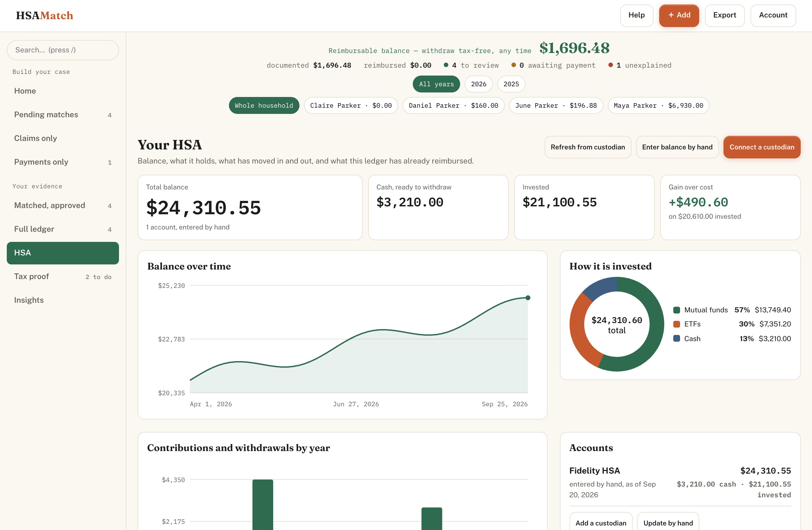Click the Export button
The image size is (812, 530).
(724, 15)
